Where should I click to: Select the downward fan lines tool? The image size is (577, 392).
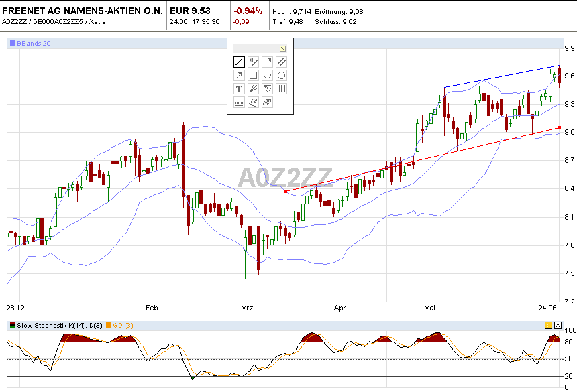(x=267, y=89)
